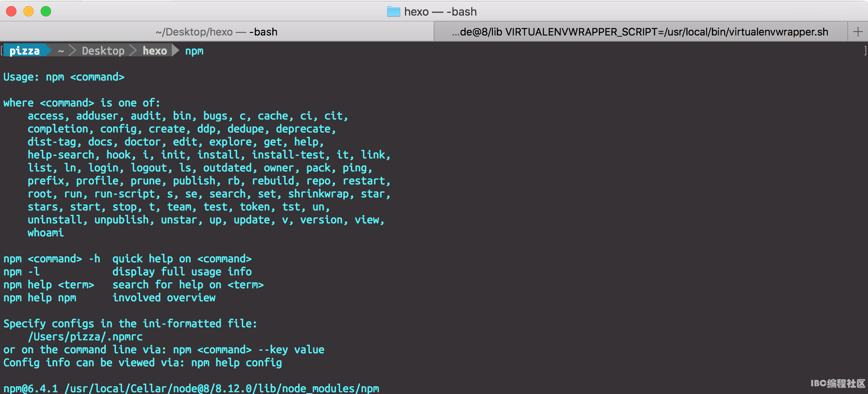Viewport: 868px width, 394px height.
Task: Open a new terminal tab with plus button
Action: click(858, 32)
